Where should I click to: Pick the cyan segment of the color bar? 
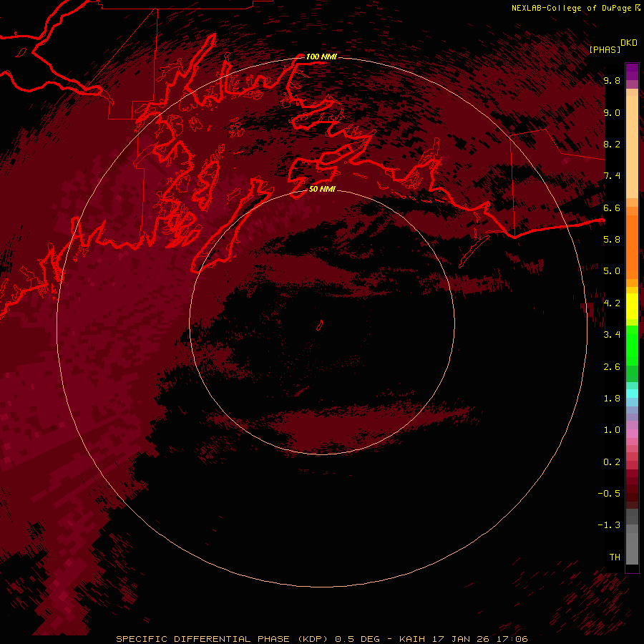tap(632, 394)
